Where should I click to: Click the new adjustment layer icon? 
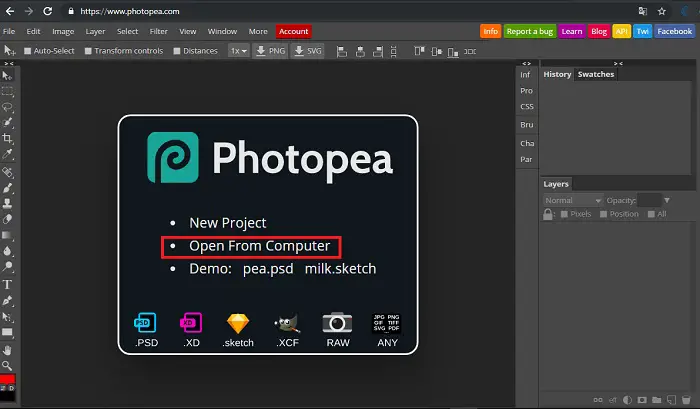[627, 400]
